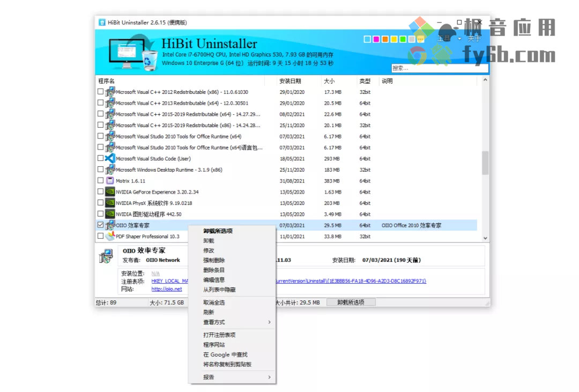
Task: Click the 搜索 search field
Action: pos(440,68)
